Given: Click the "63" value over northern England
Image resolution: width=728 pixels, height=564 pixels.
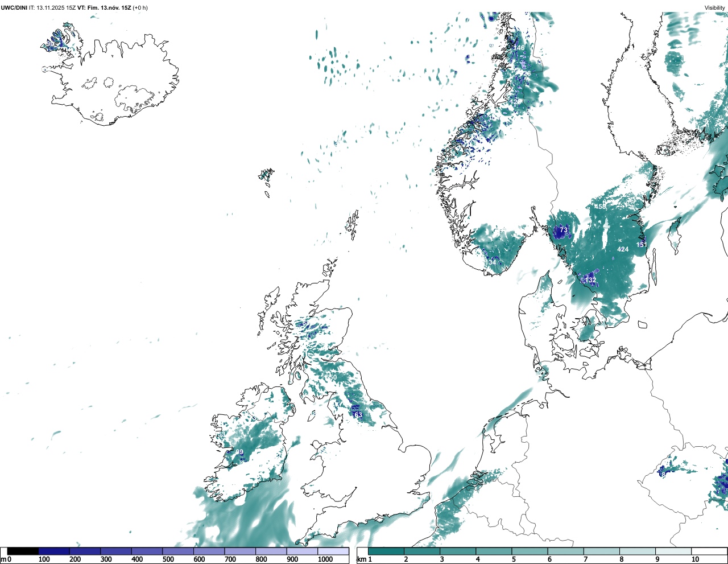Looking at the screenshot, I should (x=358, y=415).
